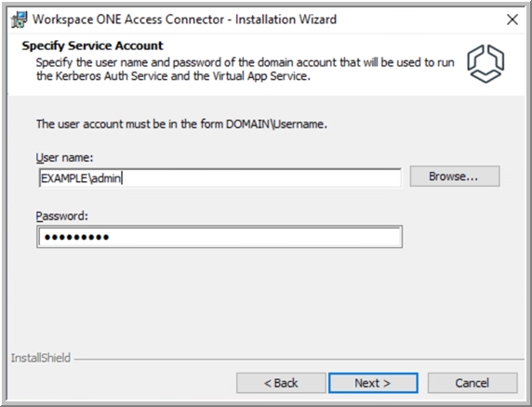Place cursor in the EXAMPLE\admin text
532x407 pixels.
[81, 178]
